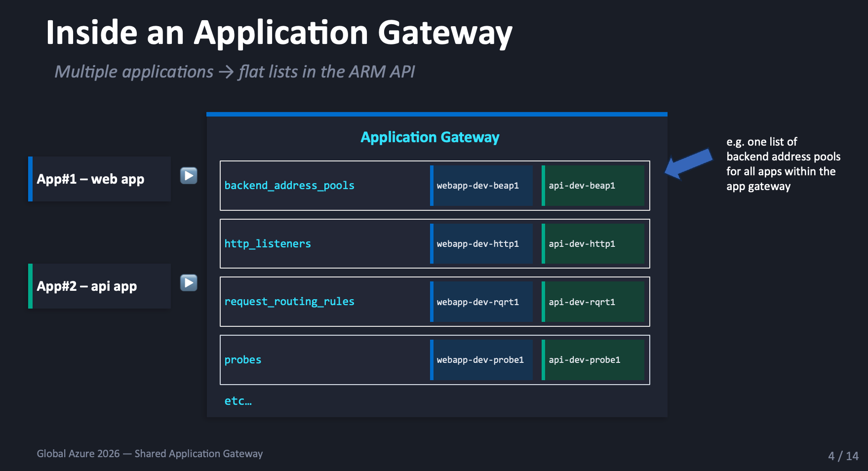The height and width of the screenshot is (471, 868).
Task: Click the backend_address_pools label
Action: tap(289, 186)
